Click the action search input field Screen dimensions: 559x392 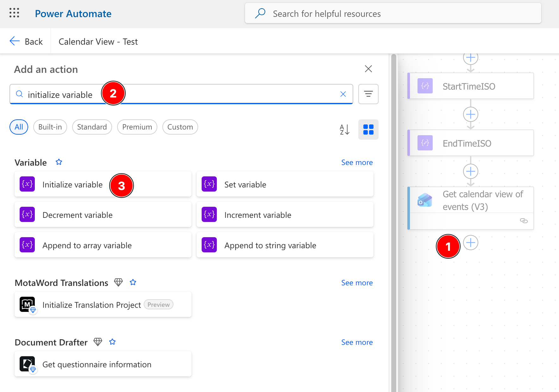click(x=181, y=94)
